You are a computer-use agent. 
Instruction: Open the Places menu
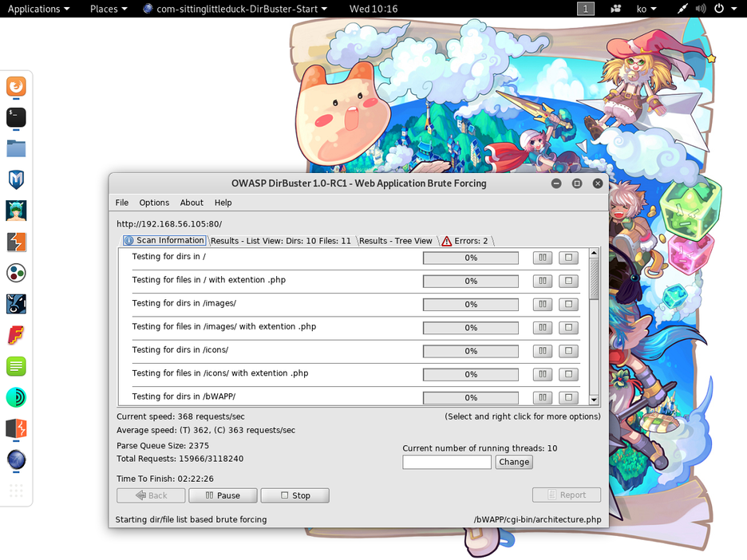[x=109, y=9]
